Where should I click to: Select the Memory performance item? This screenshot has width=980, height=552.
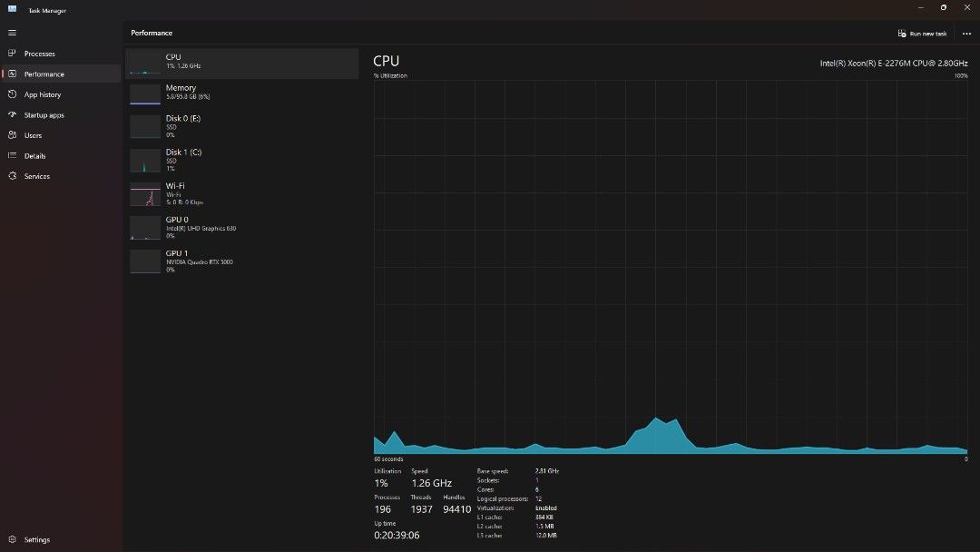tap(241, 93)
